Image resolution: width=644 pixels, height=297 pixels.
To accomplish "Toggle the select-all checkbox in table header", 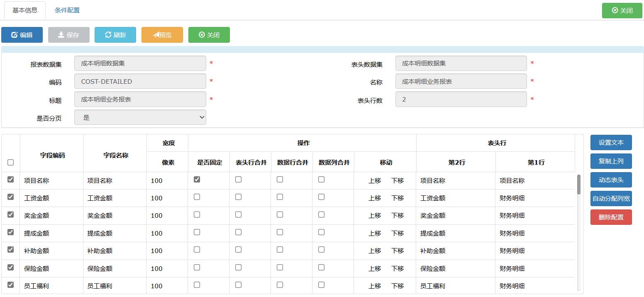I will [10, 162].
